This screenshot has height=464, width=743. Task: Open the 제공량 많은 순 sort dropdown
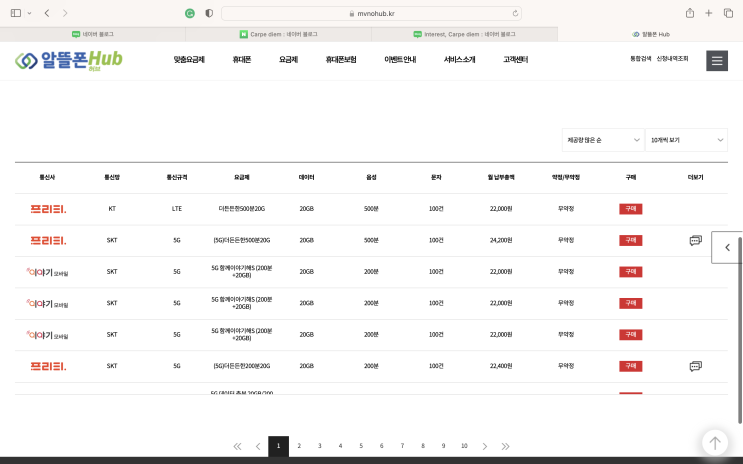(603, 140)
